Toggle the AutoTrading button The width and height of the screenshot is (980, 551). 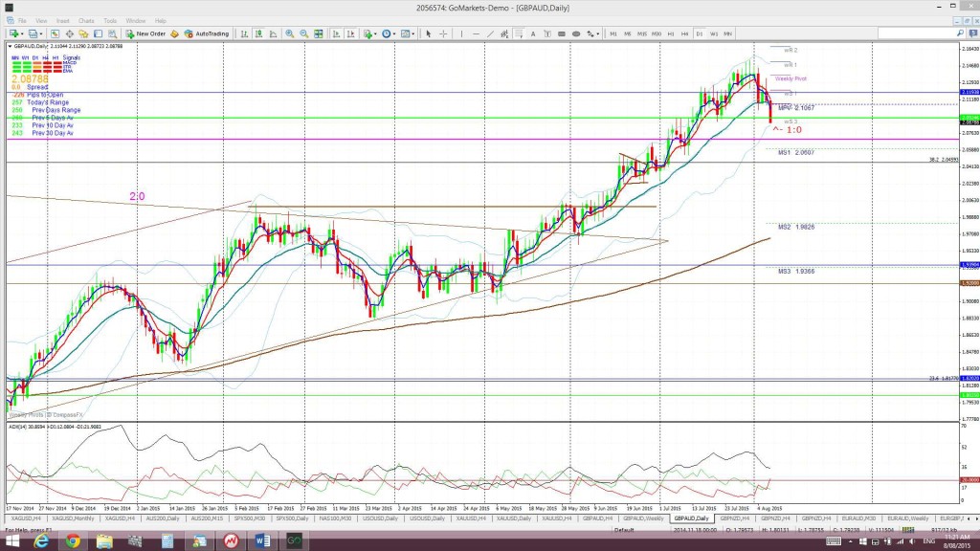(x=207, y=33)
